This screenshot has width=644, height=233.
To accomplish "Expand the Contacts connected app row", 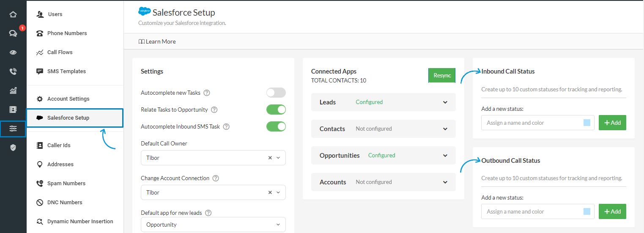I will 445,129.
